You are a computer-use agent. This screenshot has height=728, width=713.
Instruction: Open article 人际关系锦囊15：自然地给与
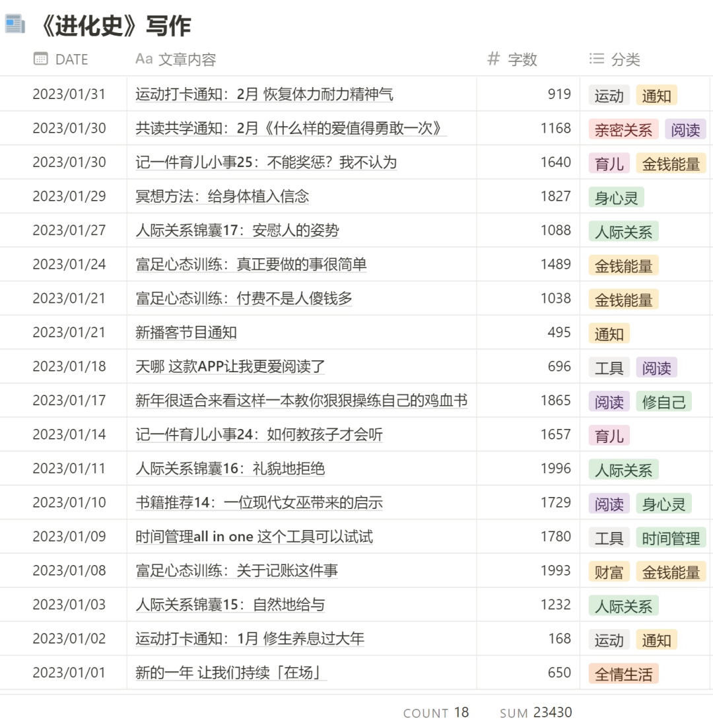click(230, 605)
